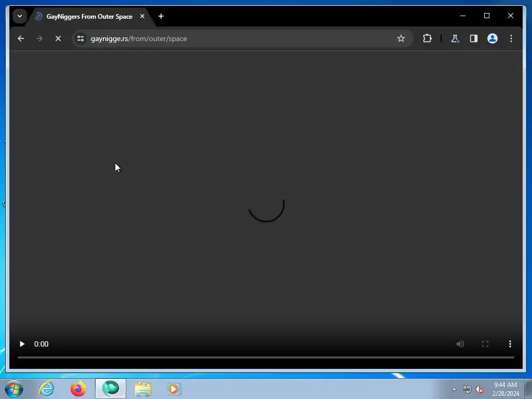Open video player more options menu
The image size is (532, 399).
pyautogui.click(x=510, y=344)
